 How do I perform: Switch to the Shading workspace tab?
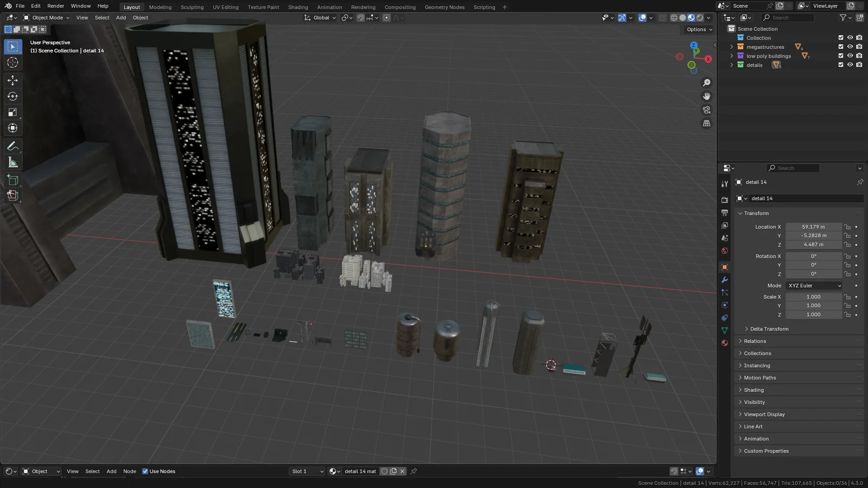click(x=298, y=7)
